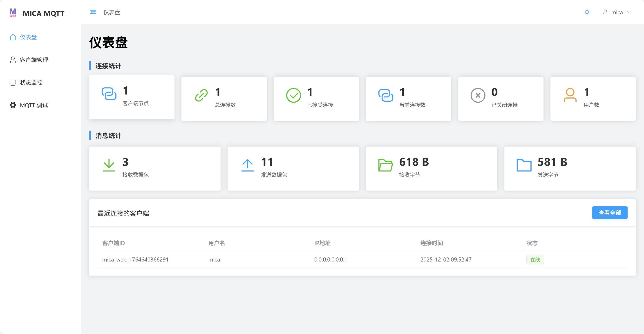644x334 pixels.
Task: Click the 查看全部 button
Action: click(x=610, y=213)
